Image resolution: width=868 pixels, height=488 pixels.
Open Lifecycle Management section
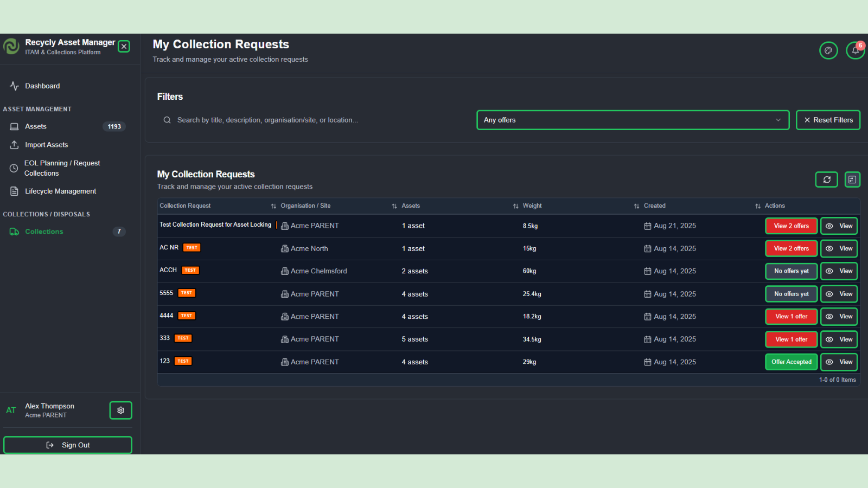pos(60,191)
